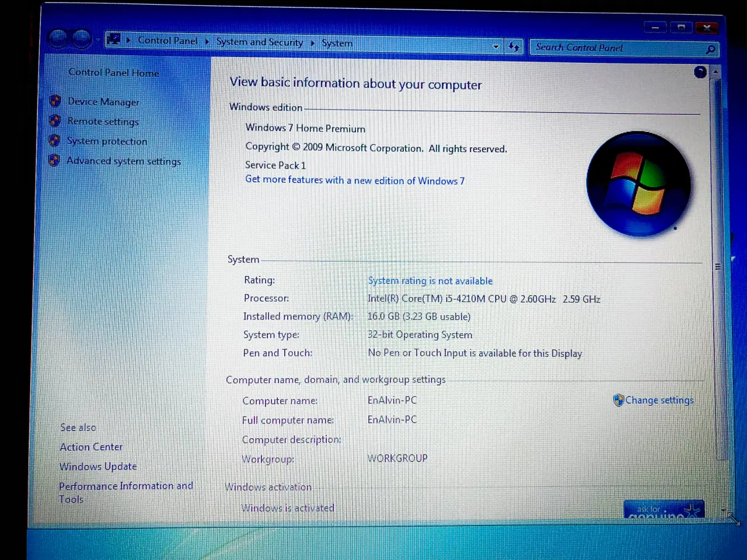Click 'Windows is activated' text
Screen dimensions: 747x560
coord(288,508)
